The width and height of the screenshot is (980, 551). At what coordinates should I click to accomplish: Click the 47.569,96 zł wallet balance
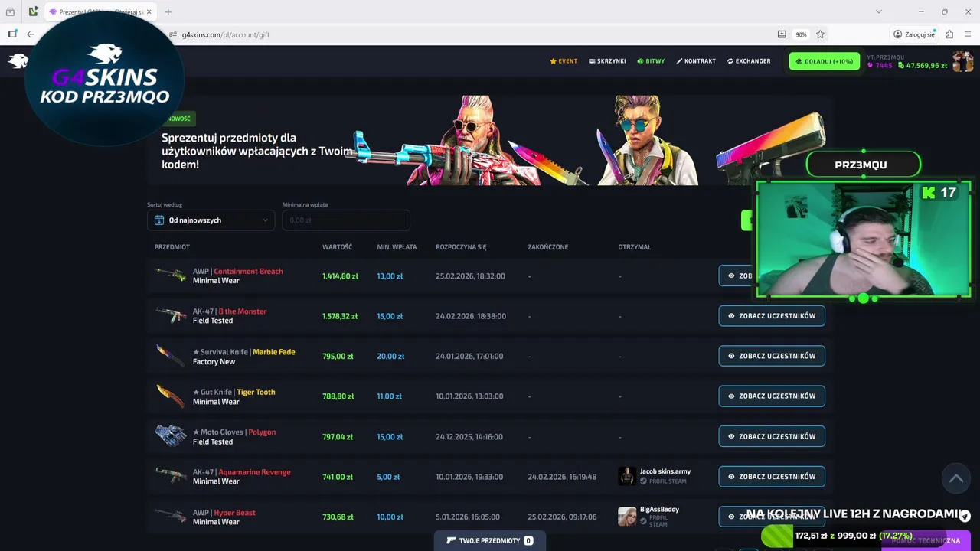coord(923,66)
